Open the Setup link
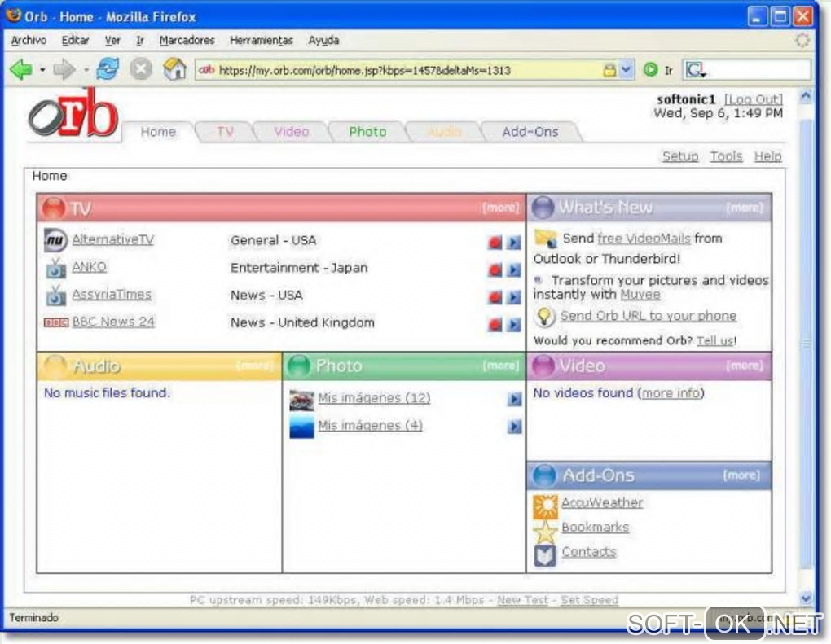831x644 pixels. [680, 156]
